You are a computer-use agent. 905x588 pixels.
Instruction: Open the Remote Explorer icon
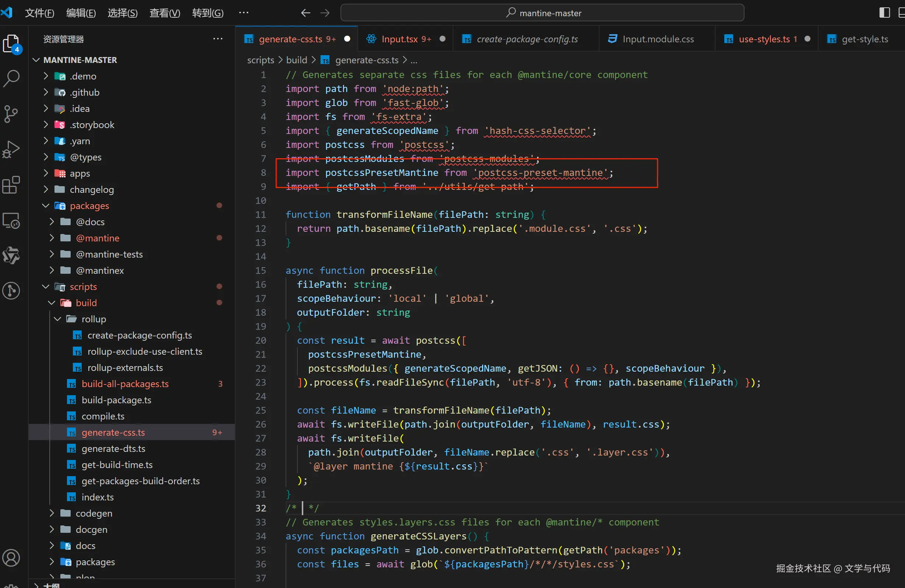tap(11, 220)
